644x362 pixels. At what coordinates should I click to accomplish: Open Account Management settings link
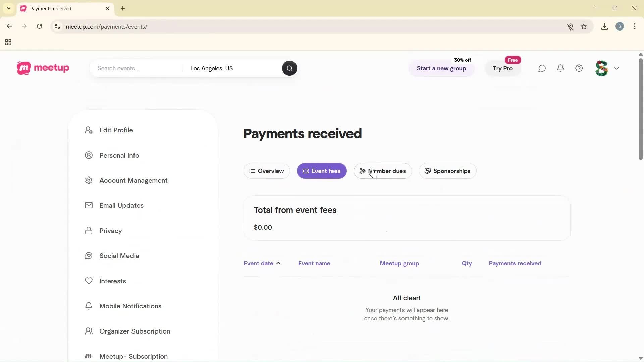(x=133, y=180)
